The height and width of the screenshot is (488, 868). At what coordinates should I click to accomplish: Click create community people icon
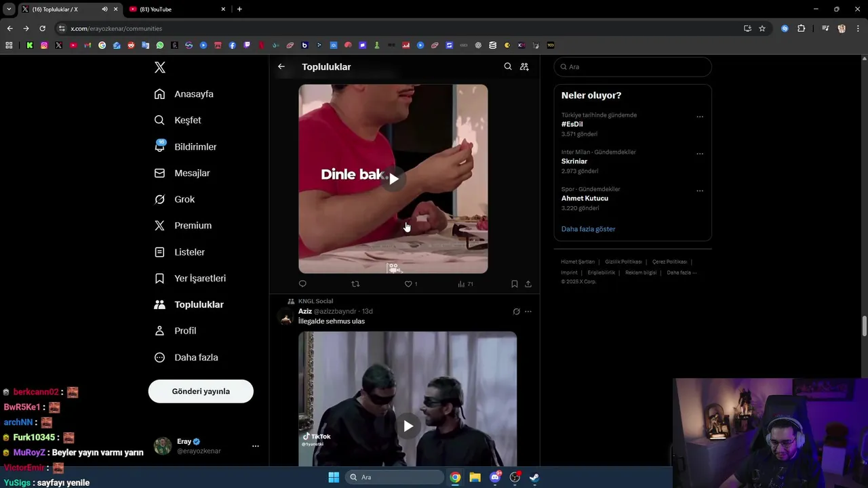(524, 66)
